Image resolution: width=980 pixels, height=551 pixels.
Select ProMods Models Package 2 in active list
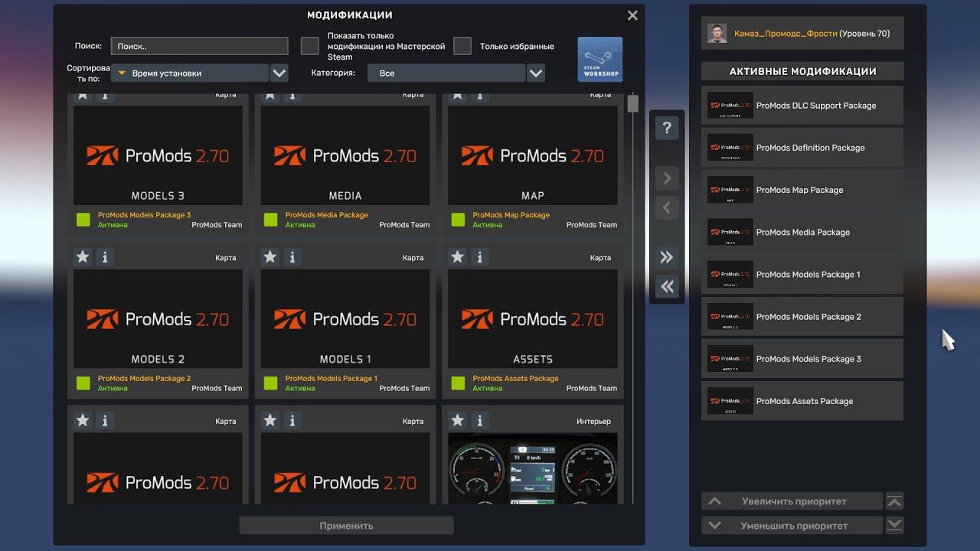click(802, 316)
